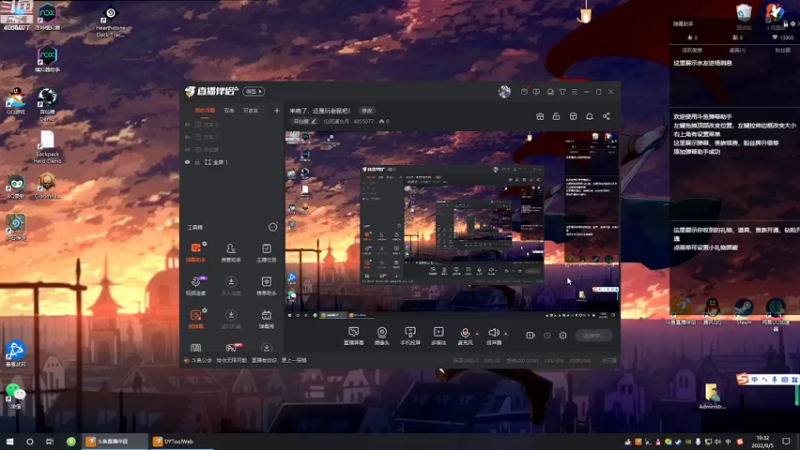The height and width of the screenshot is (450, 800).
Task: Switch to the third scene tab
Action: coord(250,110)
